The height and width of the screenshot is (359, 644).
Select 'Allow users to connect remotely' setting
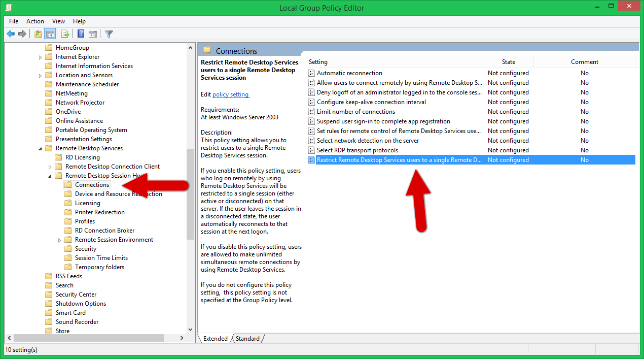click(x=471, y=83)
